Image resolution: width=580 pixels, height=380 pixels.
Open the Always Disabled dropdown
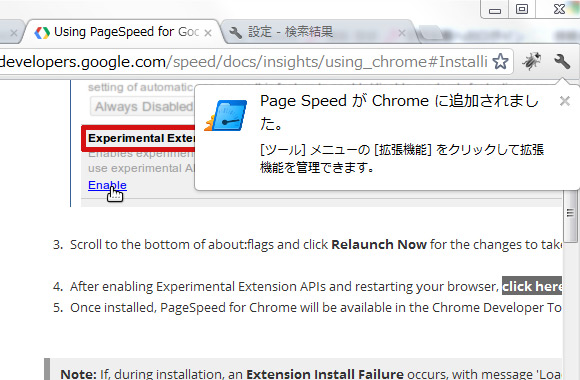pyautogui.click(x=142, y=107)
